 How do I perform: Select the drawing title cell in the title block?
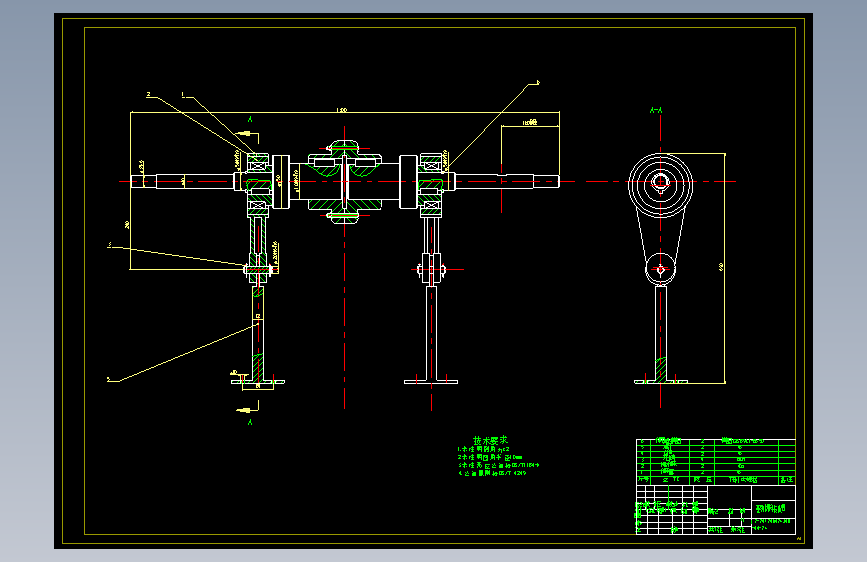coord(774,508)
